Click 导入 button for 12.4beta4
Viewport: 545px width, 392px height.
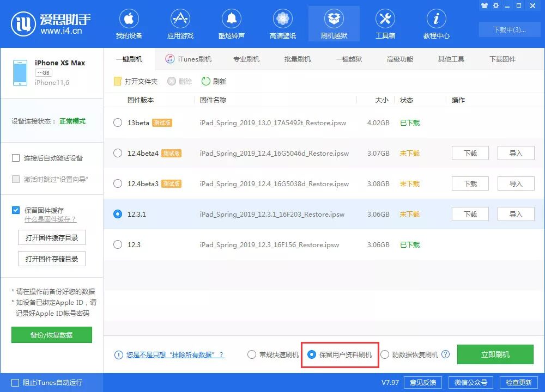516,153
